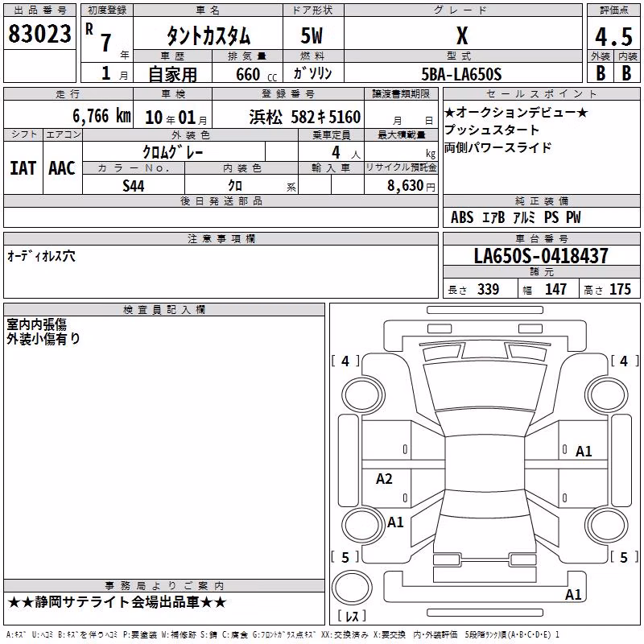This screenshot has width=644, height=644.
Task: Click the door shape value 5W
Action: click(312, 35)
